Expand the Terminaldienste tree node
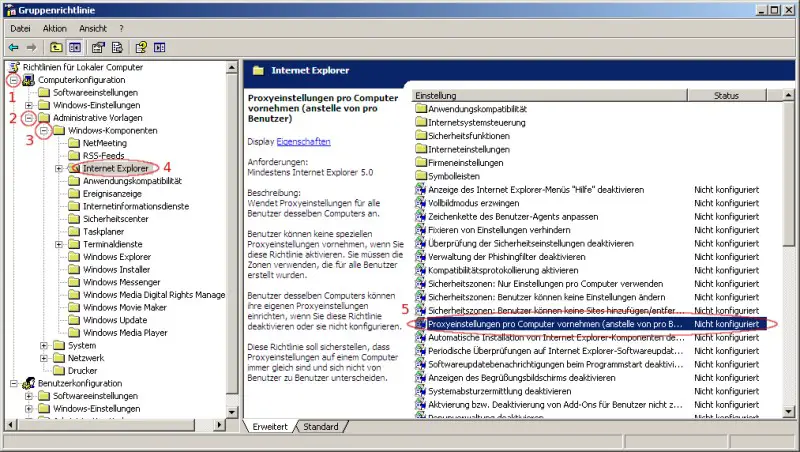This screenshot has width=800, height=452. pyautogui.click(x=59, y=244)
